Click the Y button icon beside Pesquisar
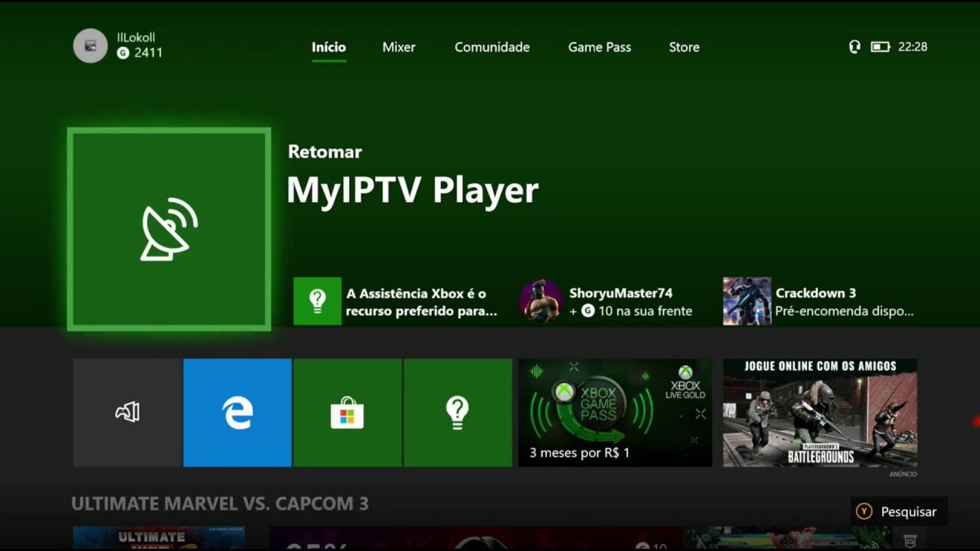Screen dimensions: 980x551 pyautogui.click(x=864, y=512)
